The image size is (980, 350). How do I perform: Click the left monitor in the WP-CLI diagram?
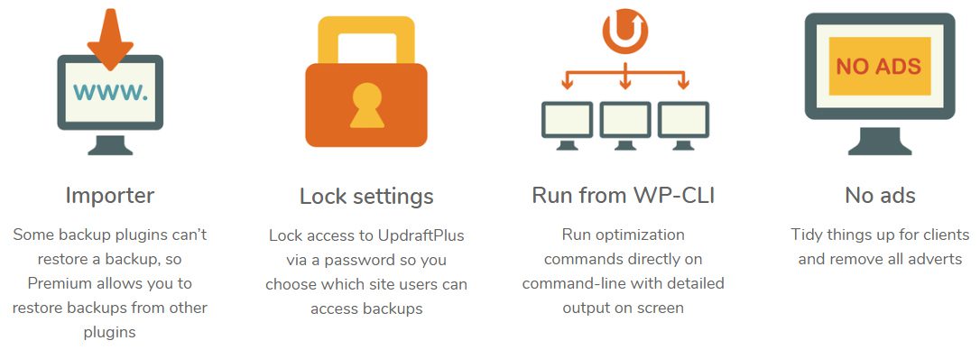[568, 125]
